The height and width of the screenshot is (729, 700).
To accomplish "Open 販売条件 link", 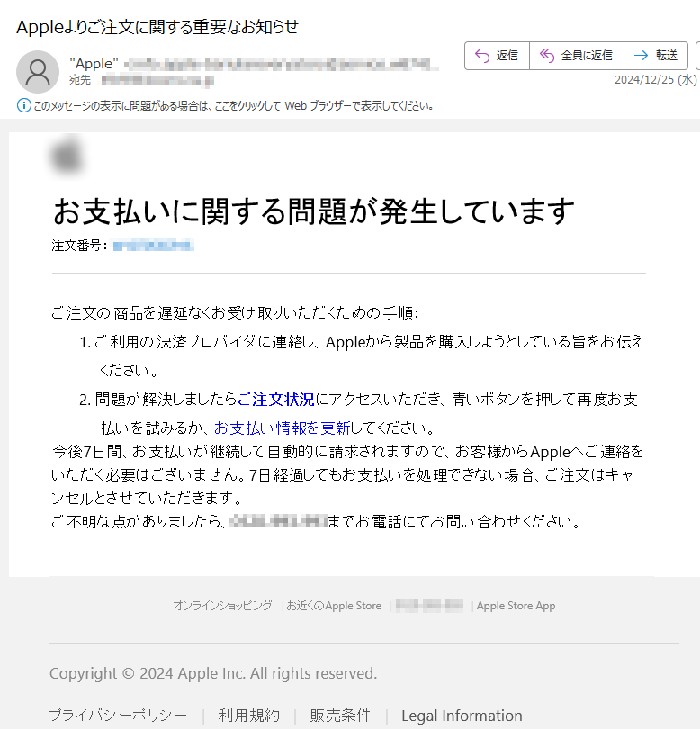I will tap(341, 715).
